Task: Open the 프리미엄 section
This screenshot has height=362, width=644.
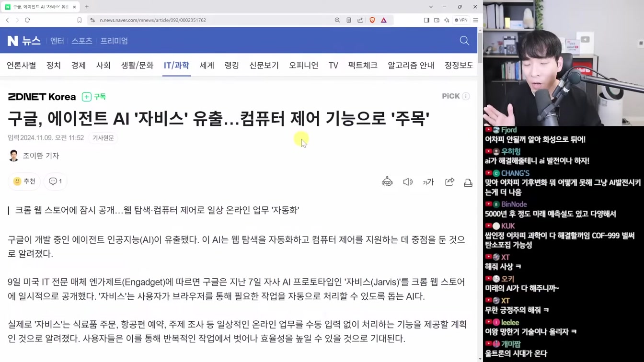Action: [114, 41]
